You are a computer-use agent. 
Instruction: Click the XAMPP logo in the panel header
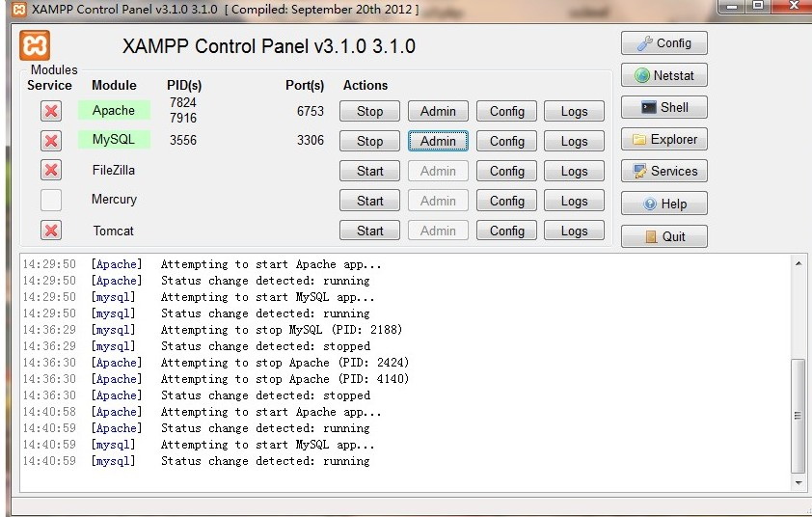tap(35, 45)
